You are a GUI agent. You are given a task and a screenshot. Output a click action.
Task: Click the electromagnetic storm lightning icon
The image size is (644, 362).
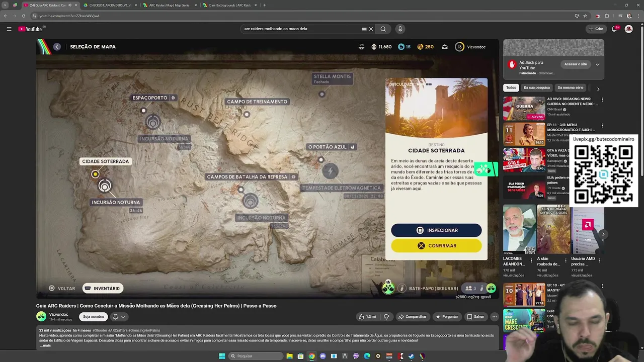(x=330, y=171)
